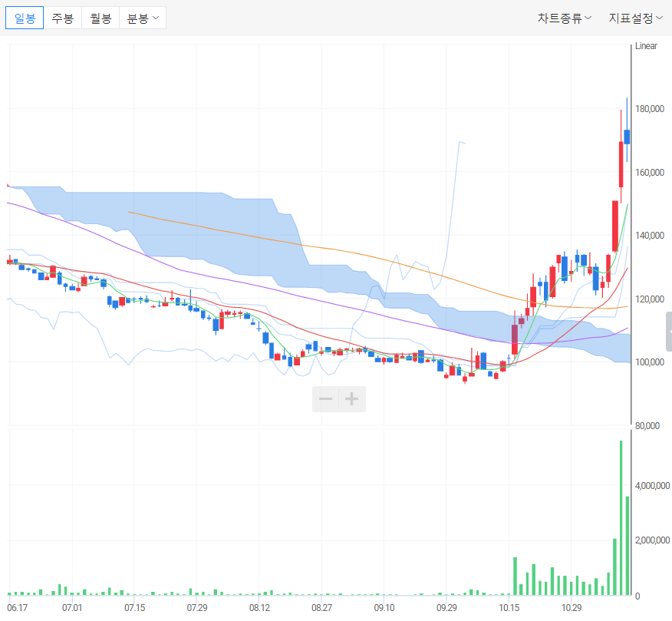Click the 4,000,000 volume axis label
Screen dimensions: 672x621
coord(652,485)
